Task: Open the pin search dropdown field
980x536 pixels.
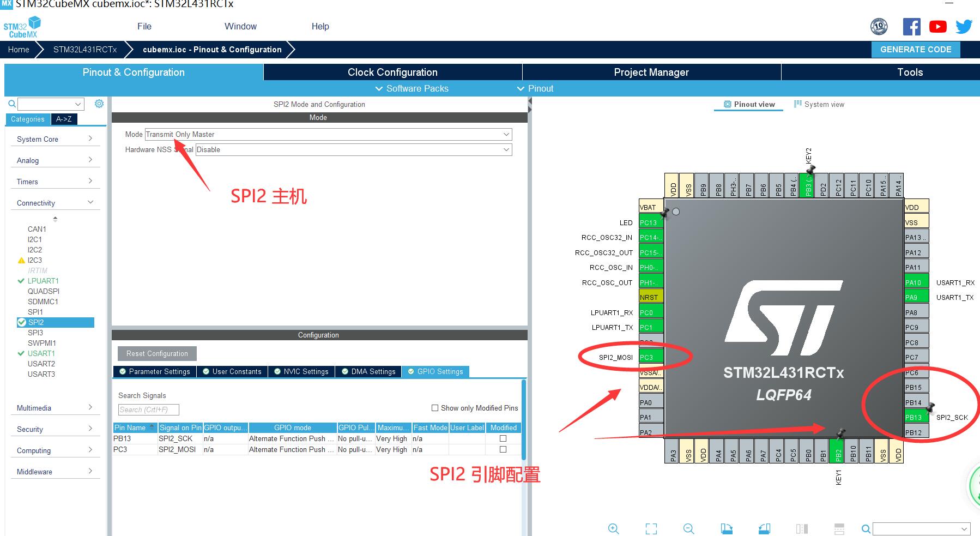Action: (x=922, y=529)
